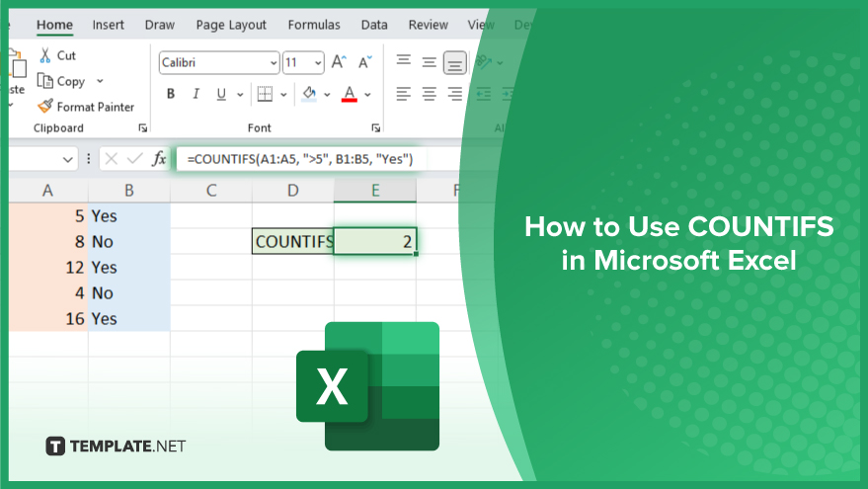The image size is (868, 489).
Task: Select the No cell beside 4
Action: (x=129, y=293)
